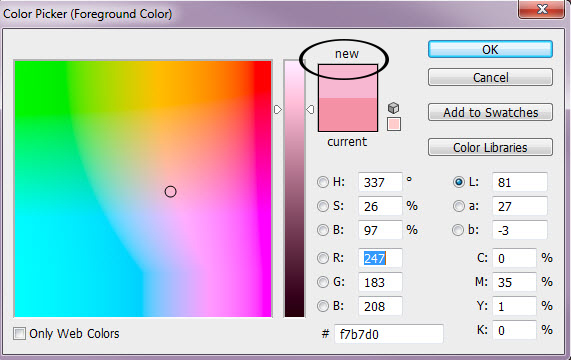Image resolution: width=571 pixels, height=360 pixels.
Task: Select the R red radio button
Action: 323,258
